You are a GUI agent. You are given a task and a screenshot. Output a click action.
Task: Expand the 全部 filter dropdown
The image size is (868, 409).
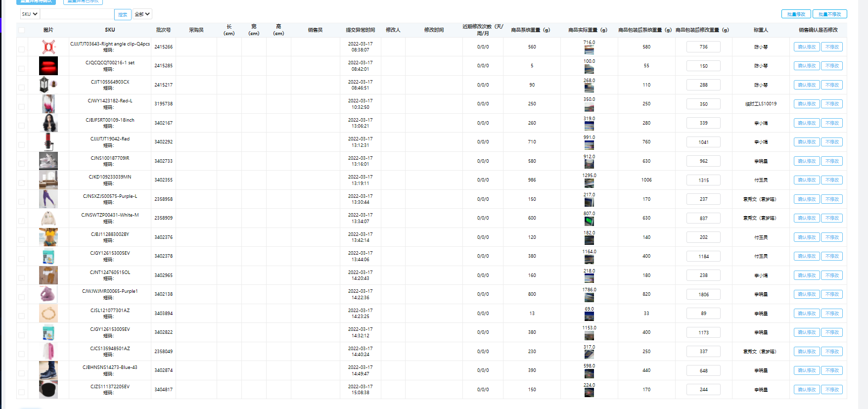point(142,14)
